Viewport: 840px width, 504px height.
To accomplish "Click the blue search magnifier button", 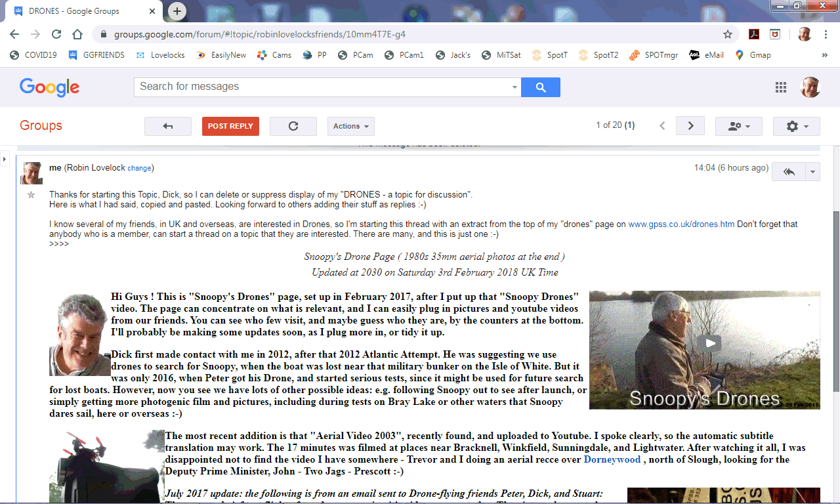I will coord(540,87).
